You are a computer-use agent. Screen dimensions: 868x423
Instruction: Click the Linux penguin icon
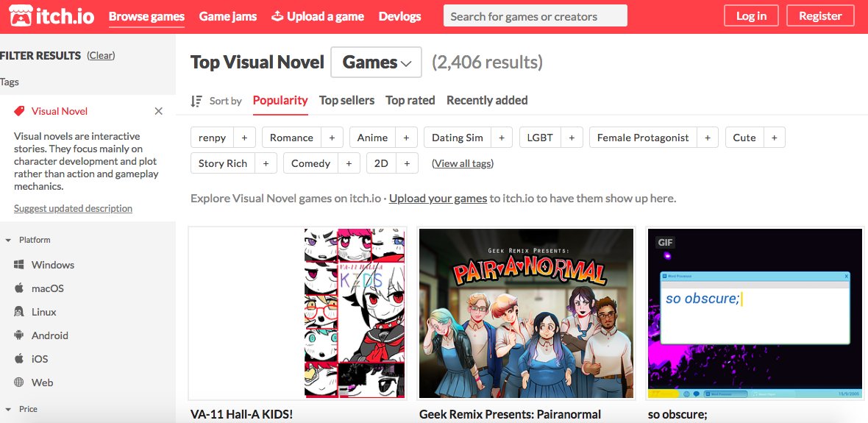click(19, 312)
